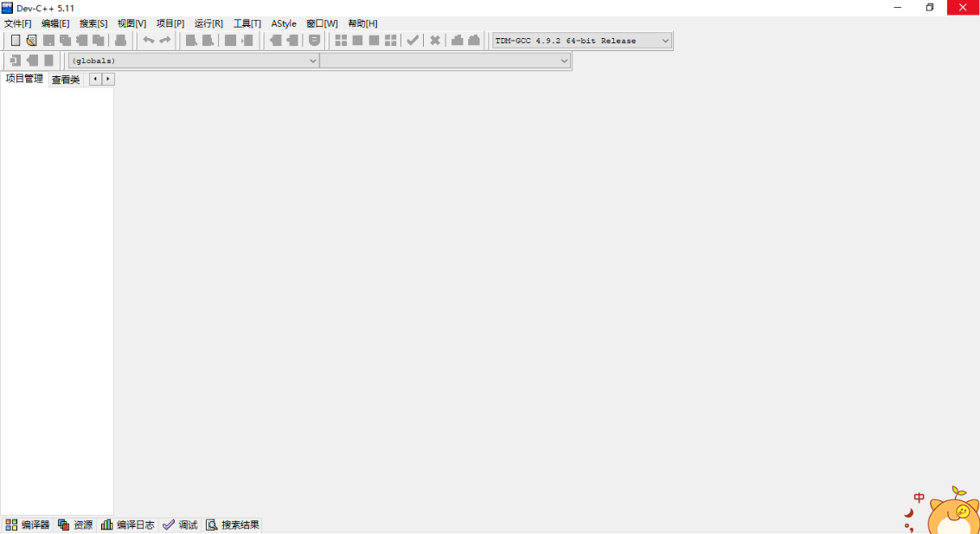The height and width of the screenshot is (534, 980).
Task: Open the 编译日志 bottom tab
Action: 128,524
